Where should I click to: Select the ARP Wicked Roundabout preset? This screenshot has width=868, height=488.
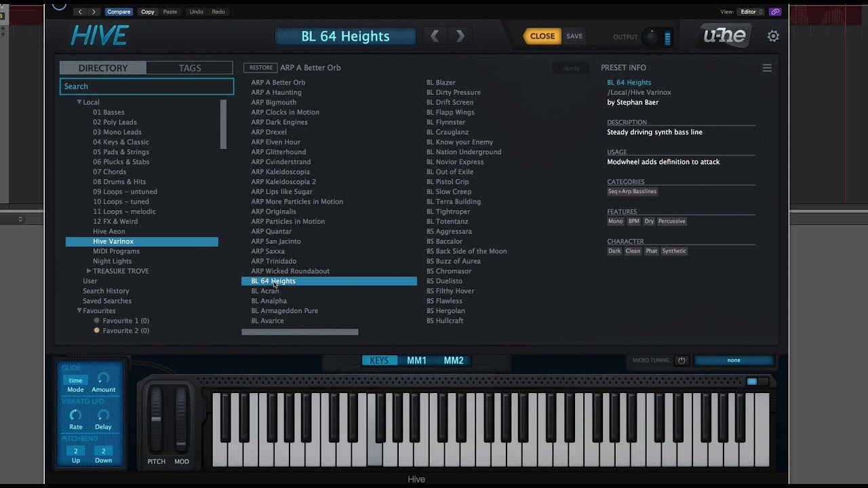[x=290, y=271]
